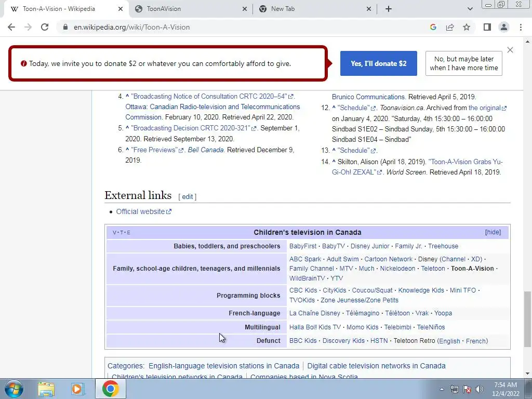Click Yes, I'll donate $2 button
Viewport: 532px width, 399px height.
click(x=378, y=63)
